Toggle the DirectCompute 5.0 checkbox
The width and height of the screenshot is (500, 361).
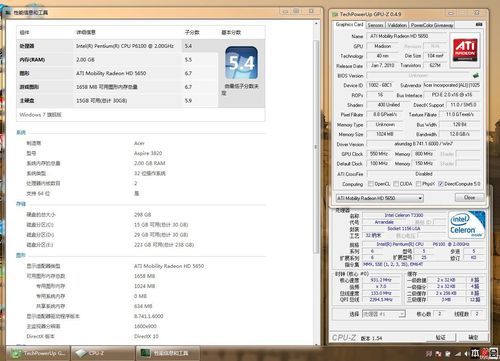coord(441,184)
